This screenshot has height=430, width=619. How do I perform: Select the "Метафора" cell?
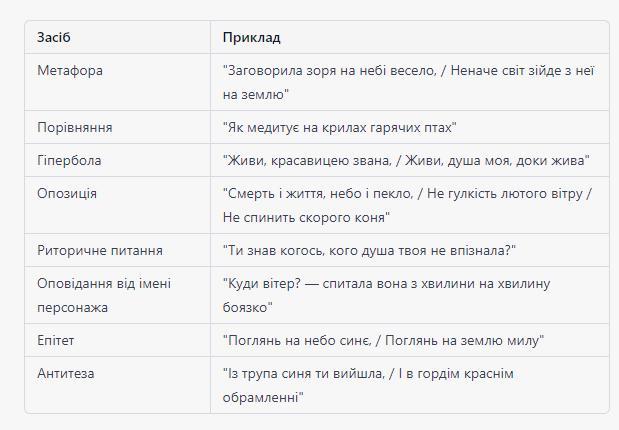coord(117,82)
